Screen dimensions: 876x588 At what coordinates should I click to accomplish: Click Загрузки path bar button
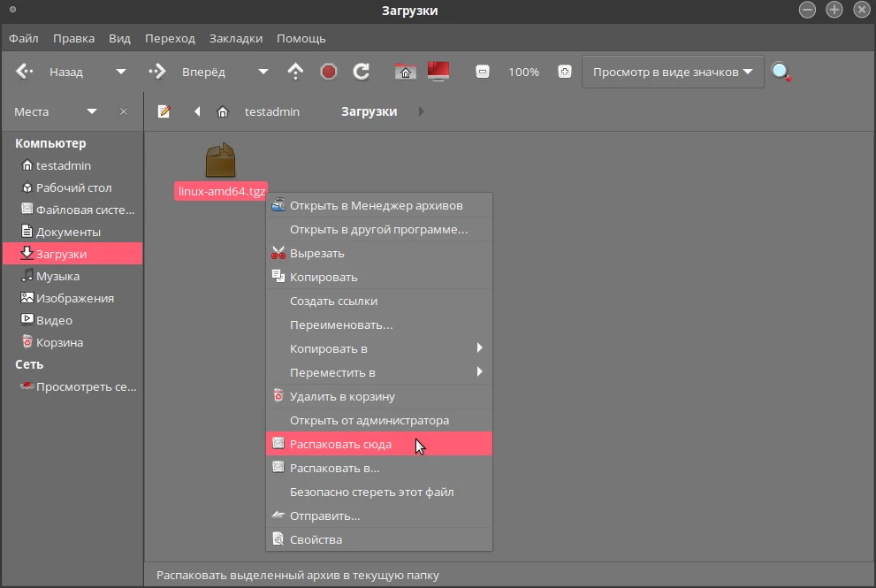pyautogui.click(x=369, y=111)
